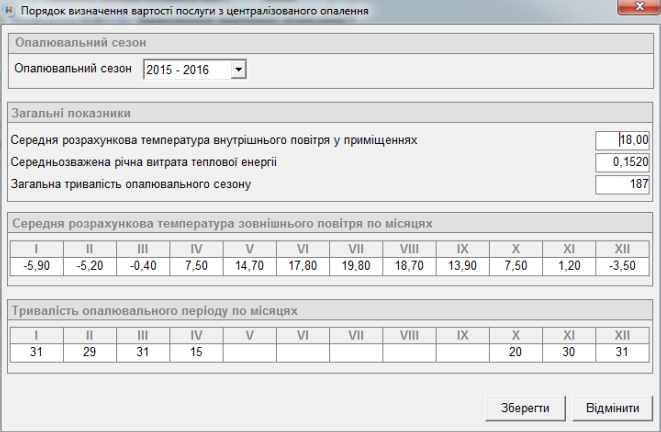Click the empty month VI duration cell
The width and height of the screenshot is (661, 432).
pyautogui.click(x=303, y=351)
